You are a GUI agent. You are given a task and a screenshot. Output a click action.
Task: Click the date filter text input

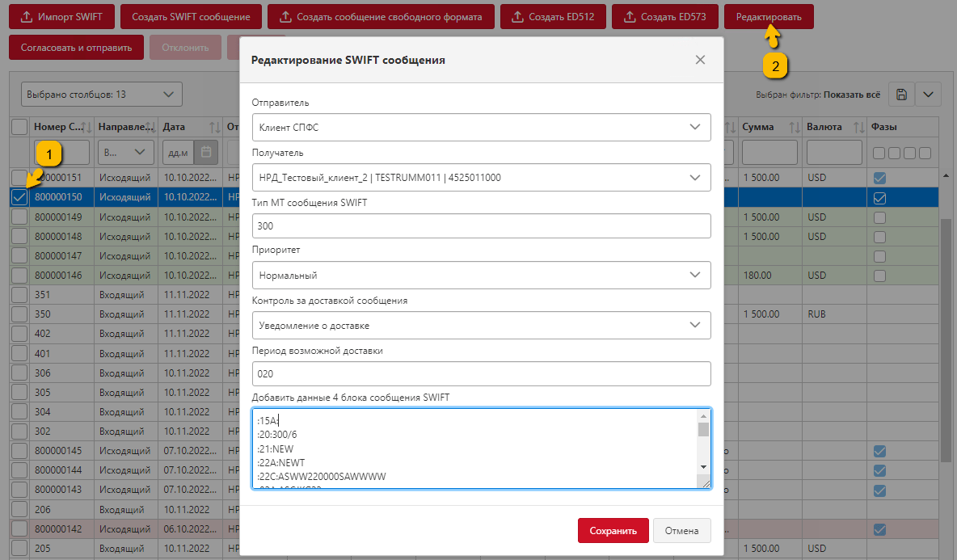tap(178, 152)
